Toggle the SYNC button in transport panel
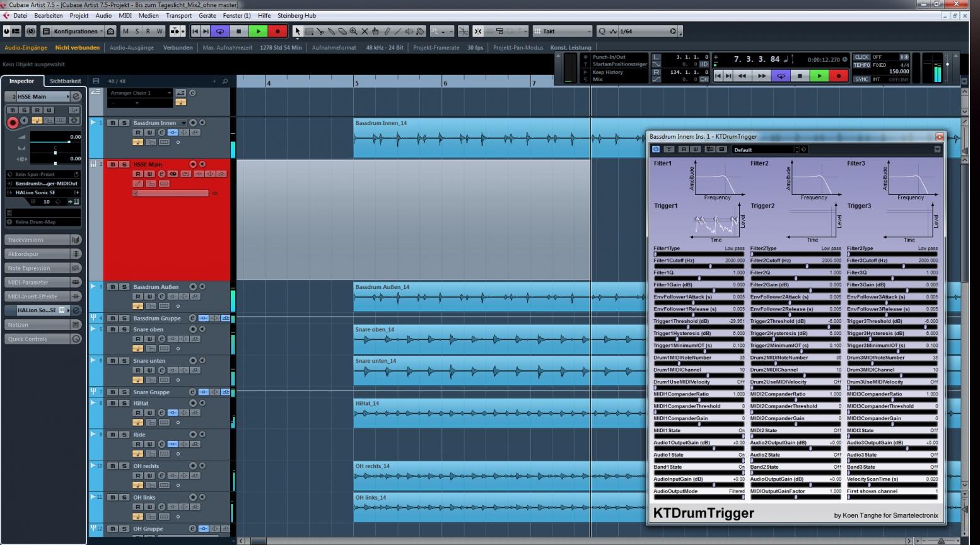Image resolution: width=980 pixels, height=545 pixels. [861, 79]
